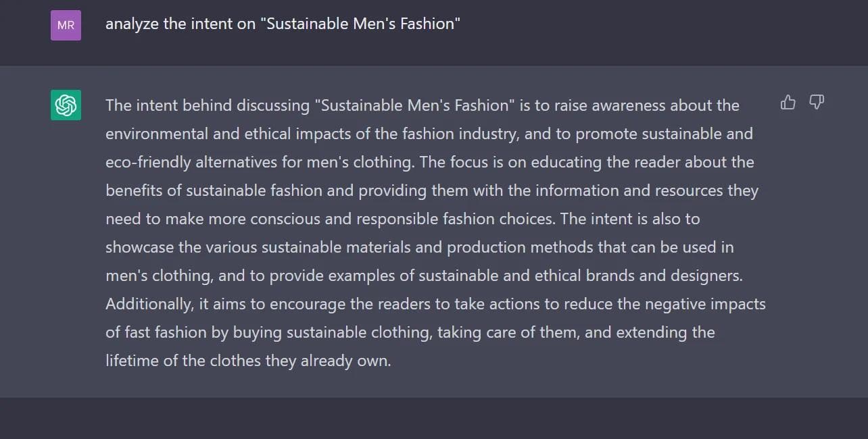The width and height of the screenshot is (868, 439).
Task: Click the quoted "Sustainable Men's Fashion" in the prompt
Action: click(x=360, y=24)
